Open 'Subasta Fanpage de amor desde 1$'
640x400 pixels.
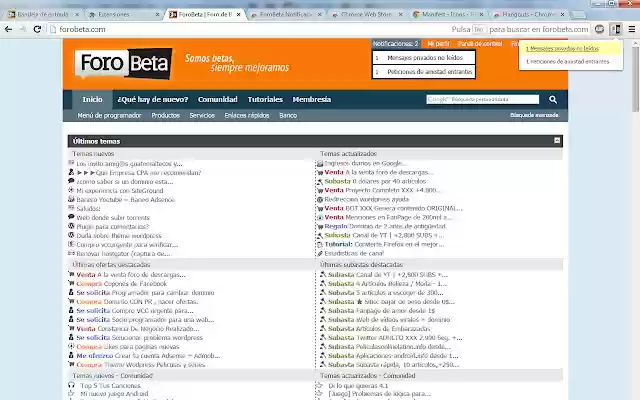[x=382, y=311]
